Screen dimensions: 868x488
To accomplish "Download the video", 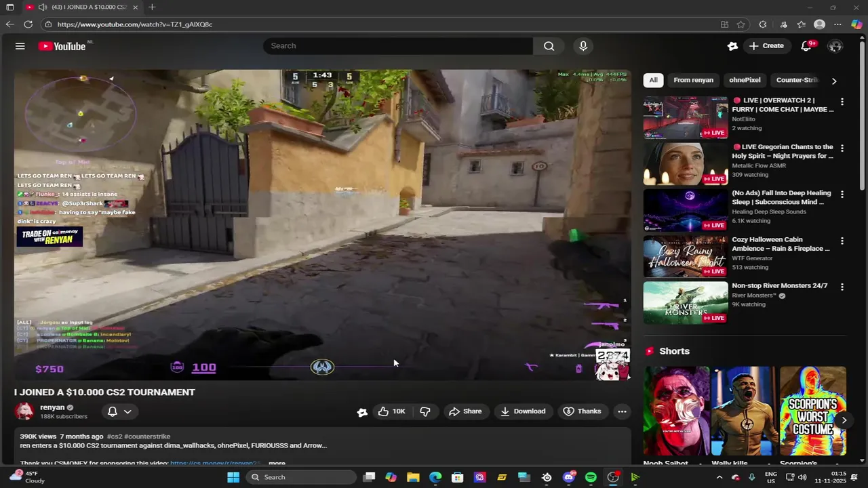I will 523,411.
